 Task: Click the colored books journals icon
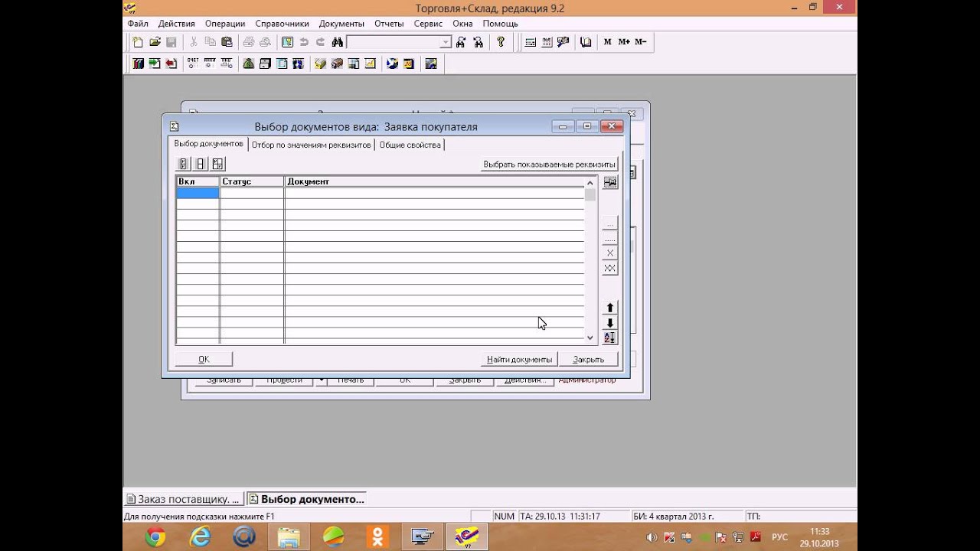(x=138, y=64)
